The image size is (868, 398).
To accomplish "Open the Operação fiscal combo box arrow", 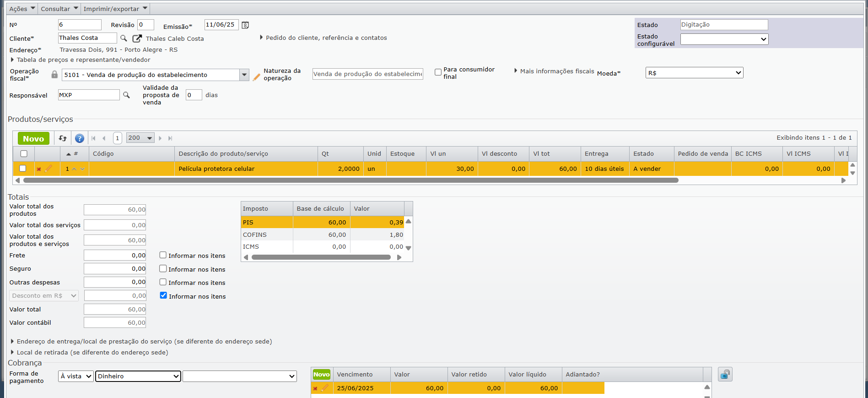I will [x=244, y=75].
